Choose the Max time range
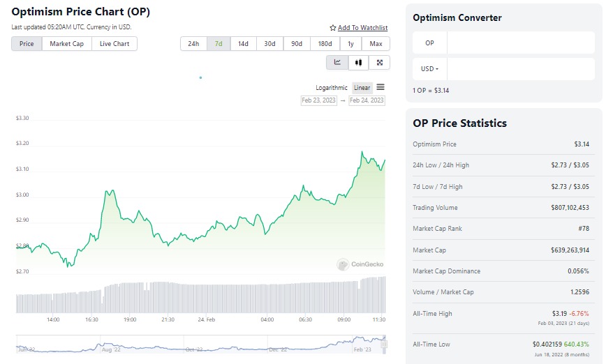Viewport: 606px width, 364px height. point(376,44)
